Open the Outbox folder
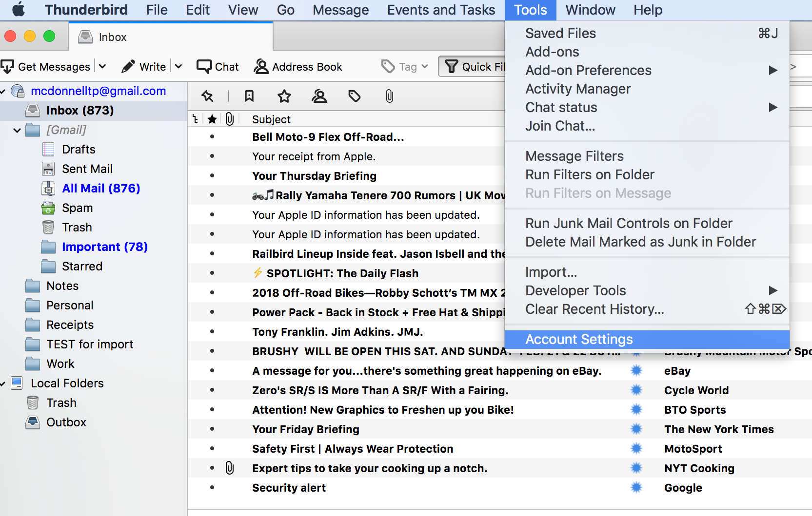This screenshot has width=812, height=516. (x=66, y=422)
